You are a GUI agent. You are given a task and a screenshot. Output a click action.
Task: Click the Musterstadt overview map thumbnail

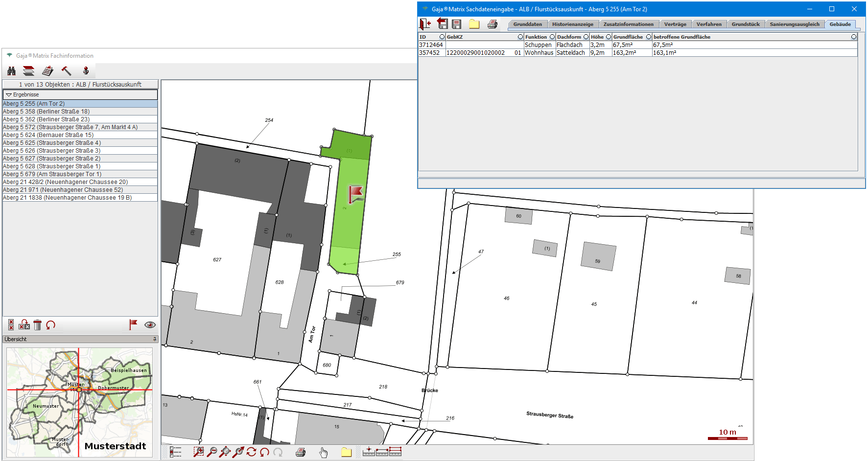pos(79,402)
